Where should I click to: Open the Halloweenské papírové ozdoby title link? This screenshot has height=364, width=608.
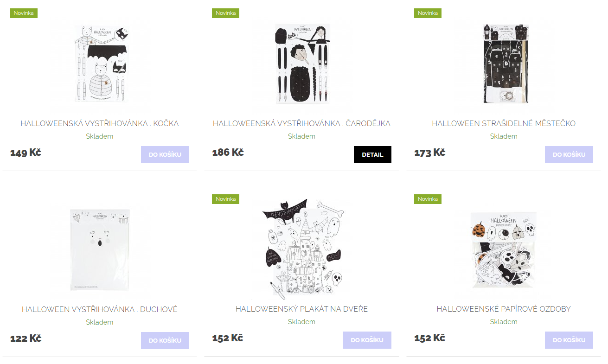pos(504,309)
